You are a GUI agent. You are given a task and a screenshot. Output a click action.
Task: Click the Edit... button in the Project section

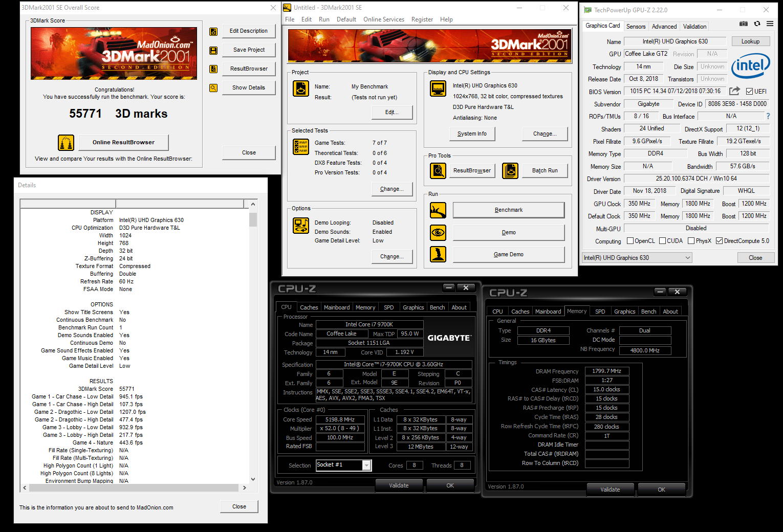392,112
